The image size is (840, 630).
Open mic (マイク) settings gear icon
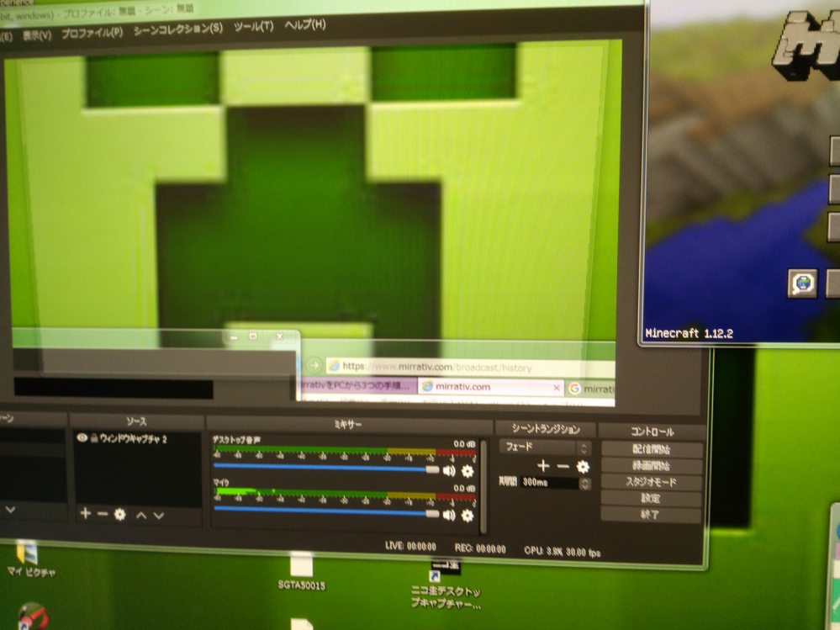coord(468,515)
